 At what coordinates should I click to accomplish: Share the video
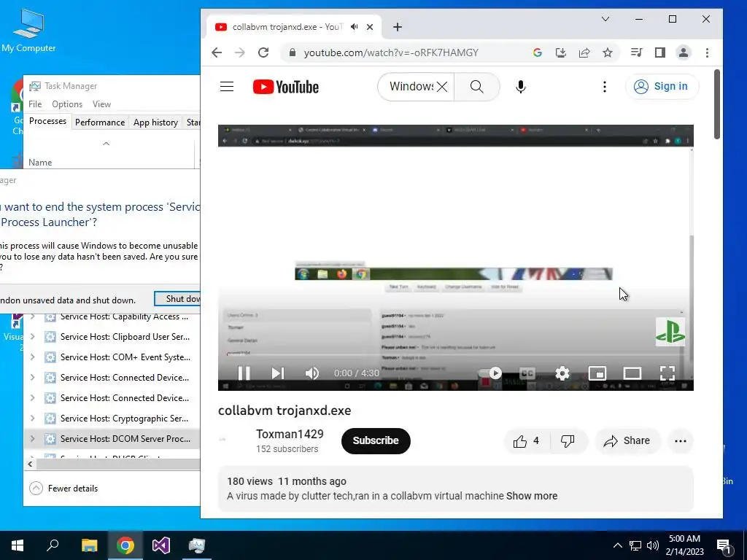coord(627,441)
